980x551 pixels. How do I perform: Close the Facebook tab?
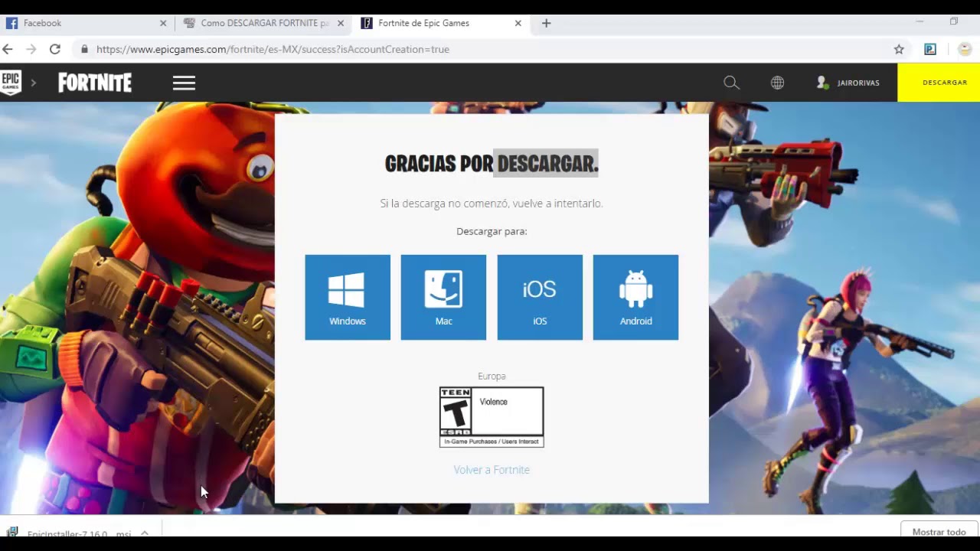pos(163,23)
